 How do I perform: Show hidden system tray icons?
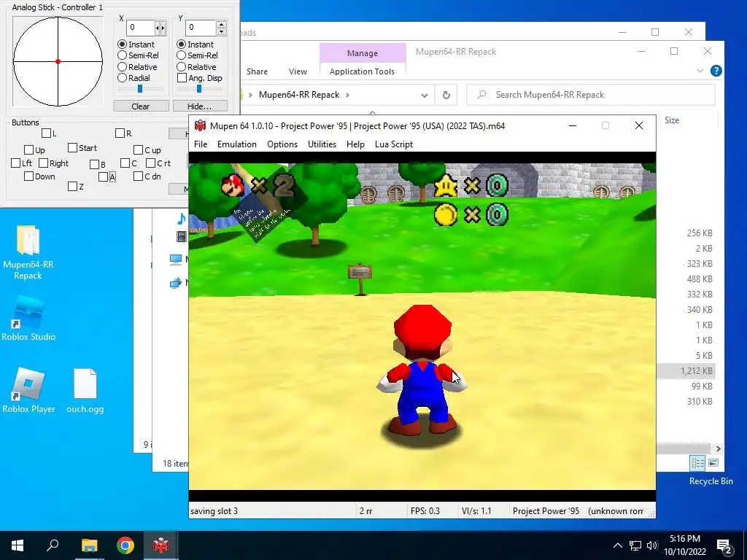(617, 545)
